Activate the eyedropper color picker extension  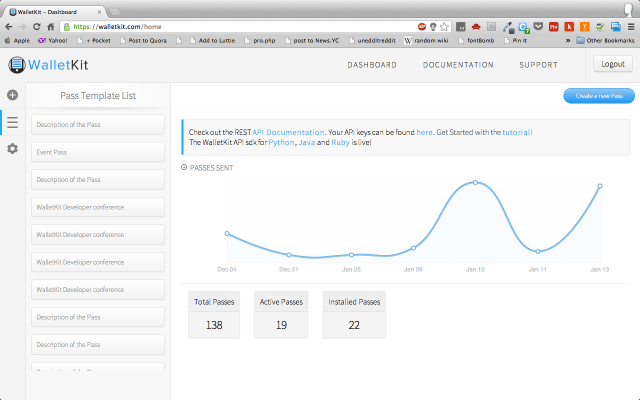508,27
